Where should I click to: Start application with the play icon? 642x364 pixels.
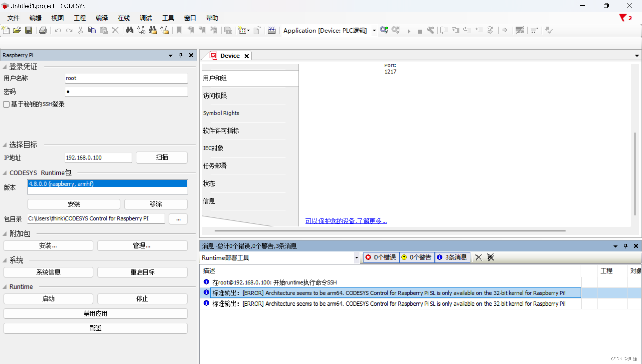pos(409,31)
